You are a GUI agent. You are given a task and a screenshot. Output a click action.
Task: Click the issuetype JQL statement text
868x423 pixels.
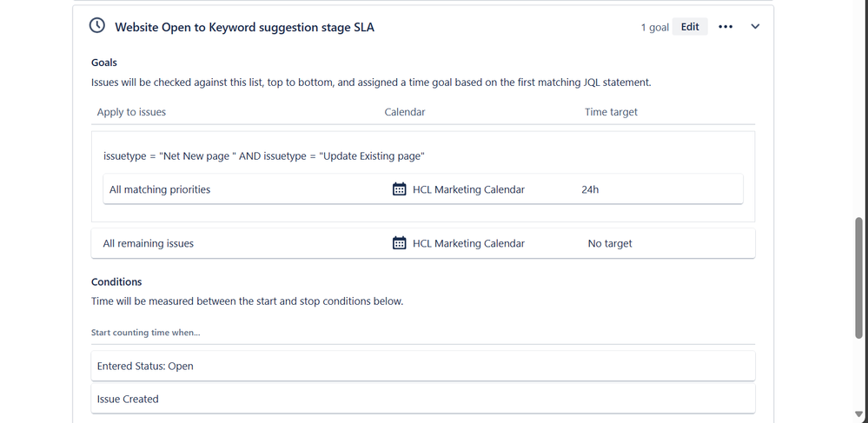[x=264, y=156]
